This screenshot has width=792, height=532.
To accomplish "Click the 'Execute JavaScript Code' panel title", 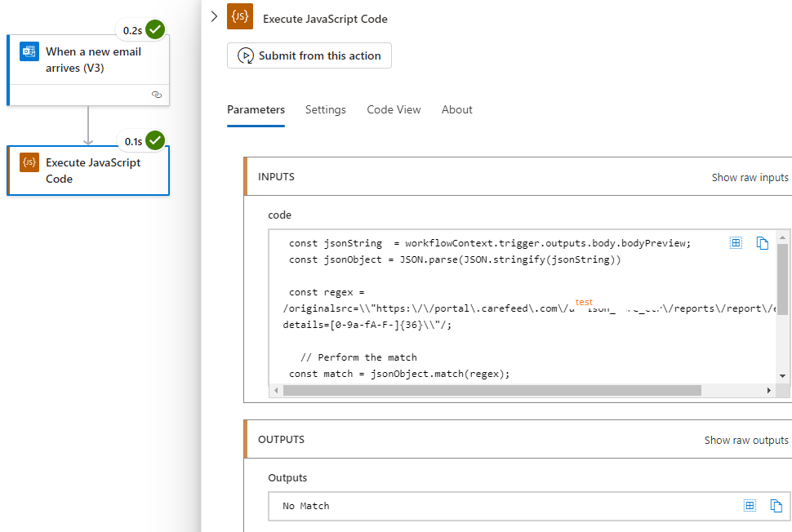I will [x=325, y=20].
